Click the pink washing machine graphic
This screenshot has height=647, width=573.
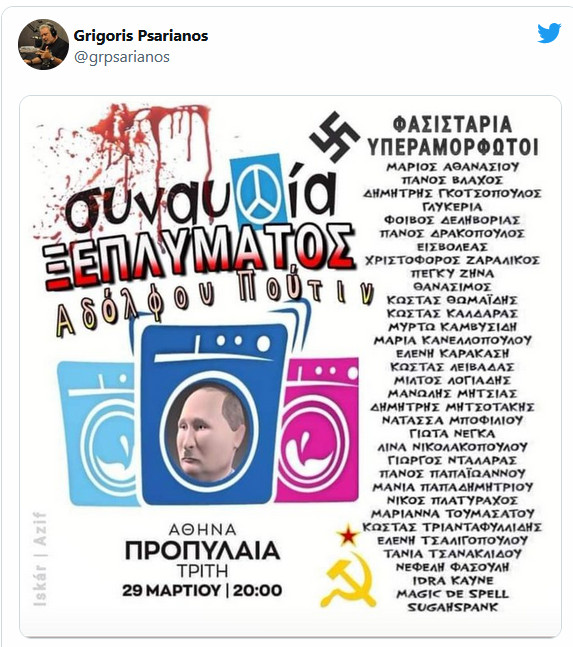coord(317,430)
